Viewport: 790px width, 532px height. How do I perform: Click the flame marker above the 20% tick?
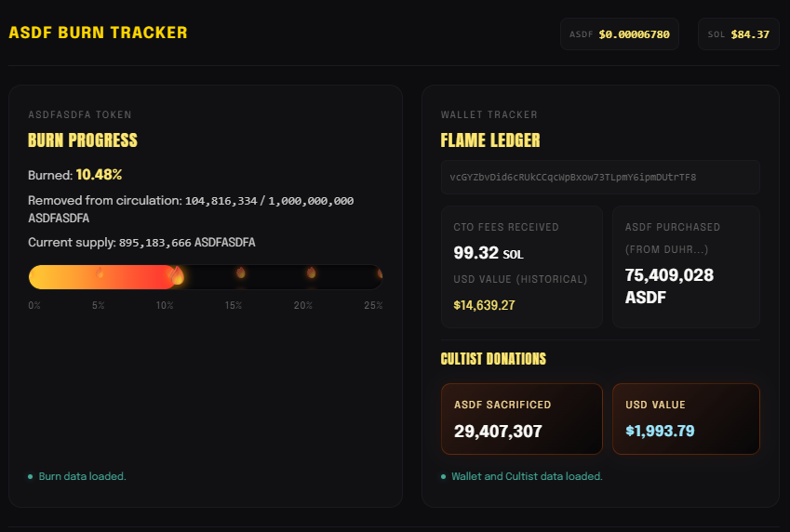click(312, 273)
